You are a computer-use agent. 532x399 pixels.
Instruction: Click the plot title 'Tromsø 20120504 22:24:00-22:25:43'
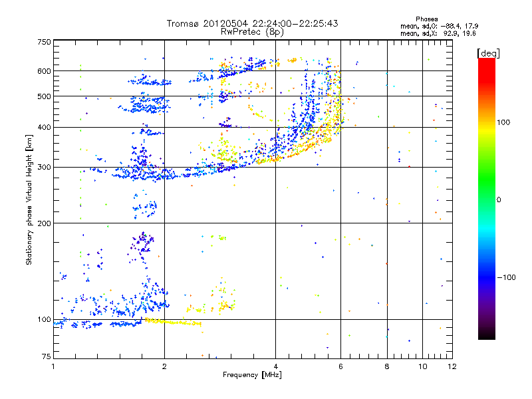(252, 23)
